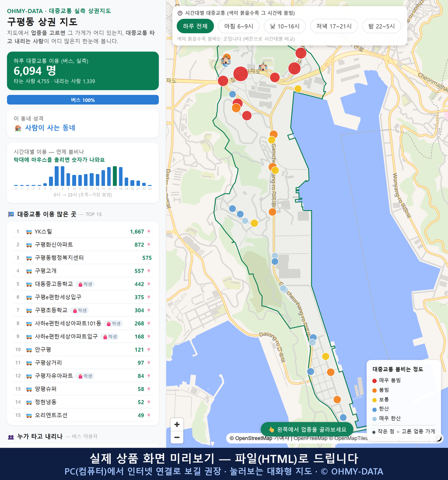Click the house icon beside 사람이 사는 동네
The image size is (448, 480).
18,128
